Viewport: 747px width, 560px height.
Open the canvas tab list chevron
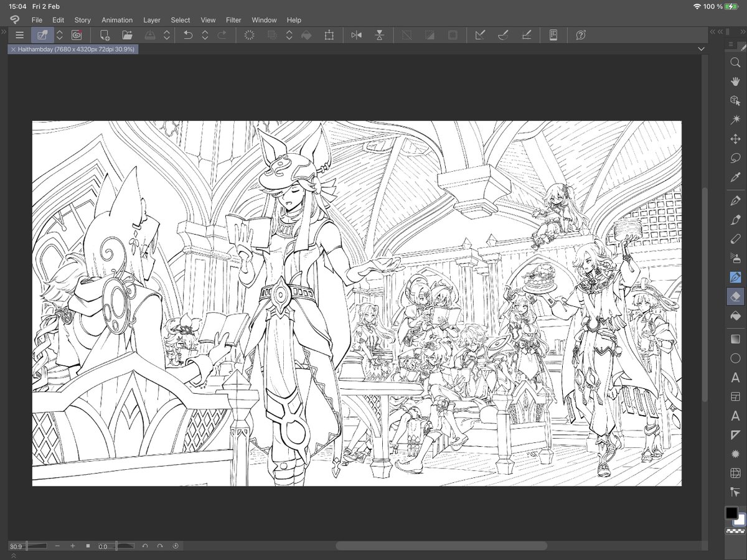[702, 49]
